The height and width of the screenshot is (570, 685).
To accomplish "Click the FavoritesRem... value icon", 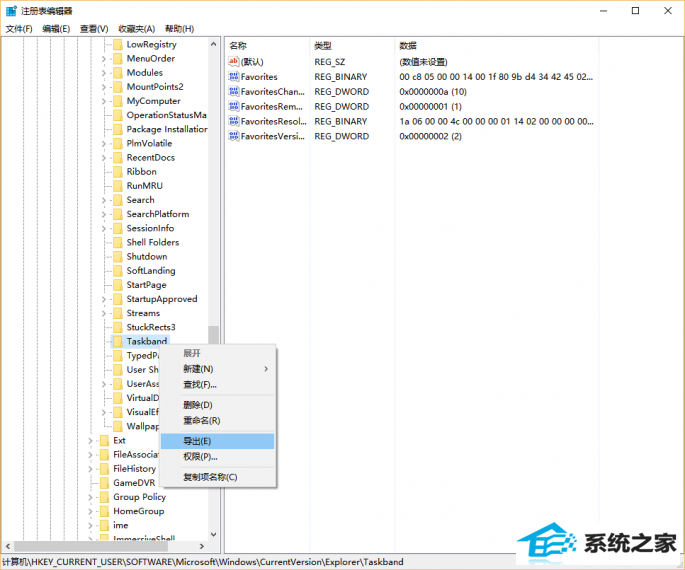I will tap(234, 106).
